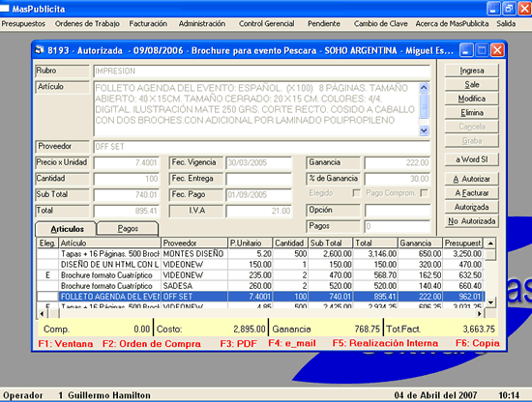Click grid vertical scrollbar down arrow
Viewport: 532px width, 402px height.
pyautogui.click(x=490, y=302)
